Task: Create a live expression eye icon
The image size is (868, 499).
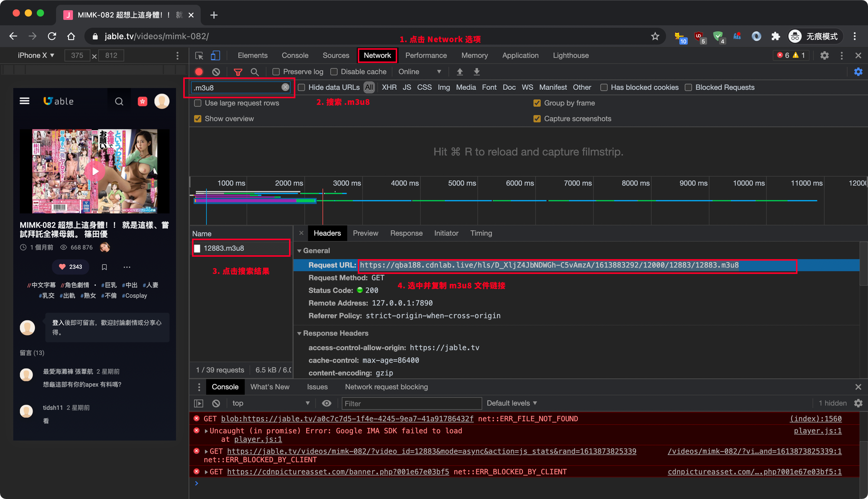Action: click(x=327, y=403)
